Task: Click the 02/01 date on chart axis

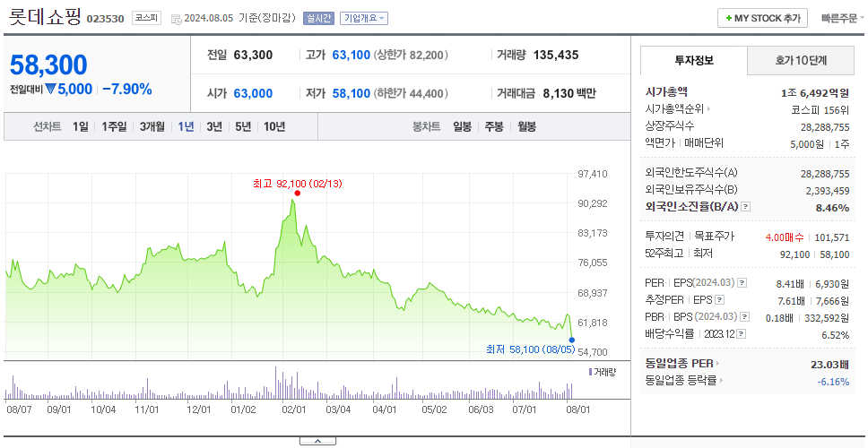Action: point(294,409)
